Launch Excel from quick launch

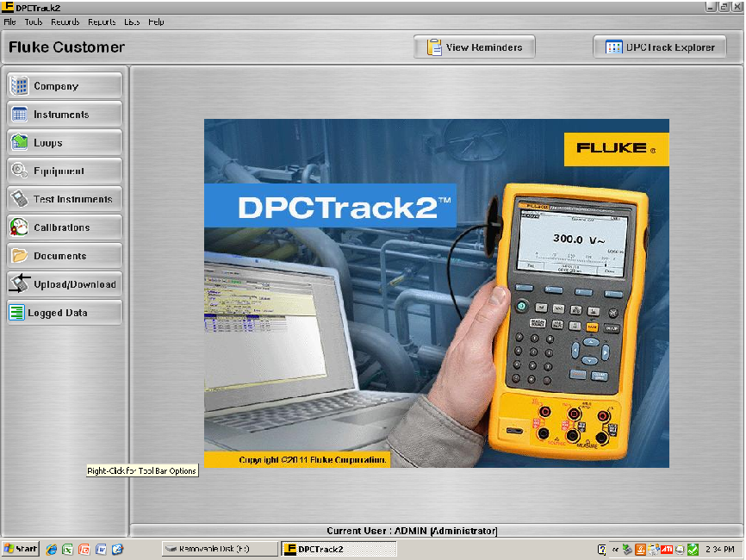(x=67, y=549)
